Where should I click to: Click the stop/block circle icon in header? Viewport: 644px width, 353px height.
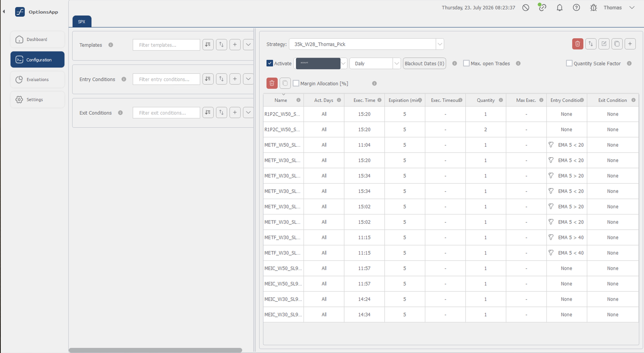(526, 8)
